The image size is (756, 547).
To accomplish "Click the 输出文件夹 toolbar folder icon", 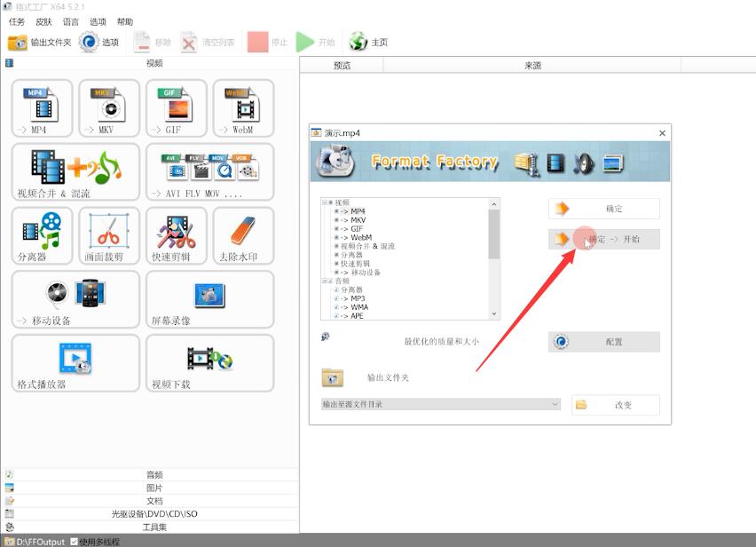I will pos(18,43).
